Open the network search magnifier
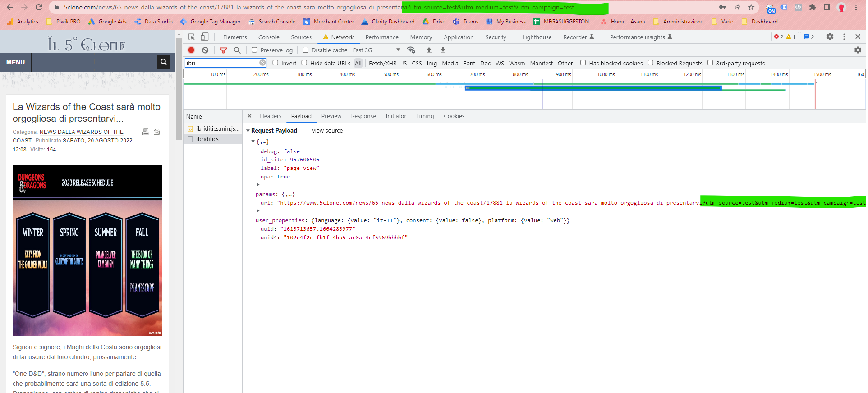 (x=237, y=50)
